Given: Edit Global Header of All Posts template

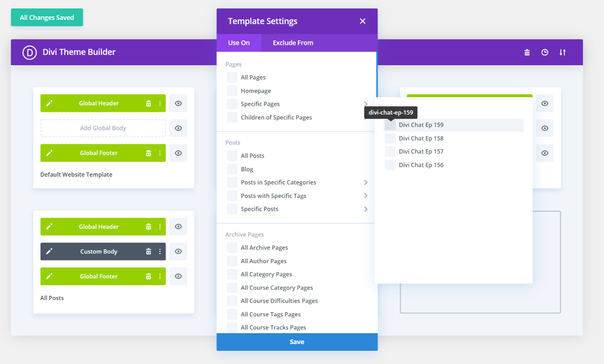Looking at the screenshot, I should click(x=49, y=226).
